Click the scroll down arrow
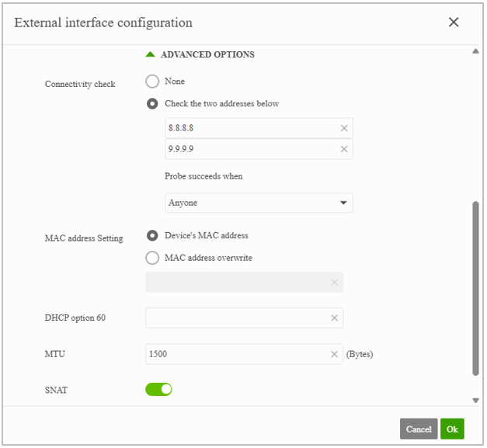Image resolution: width=487 pixels, height=448 pixels. coord(475,401)
